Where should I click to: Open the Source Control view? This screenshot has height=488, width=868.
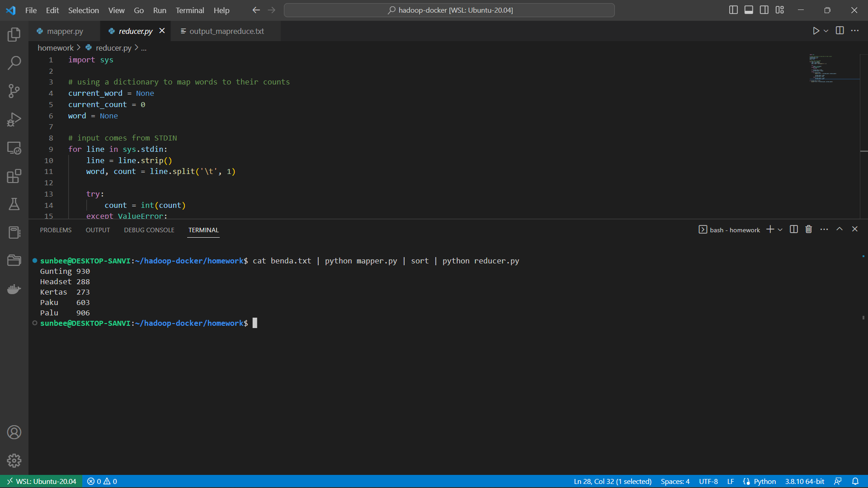[x=14, y=91]
